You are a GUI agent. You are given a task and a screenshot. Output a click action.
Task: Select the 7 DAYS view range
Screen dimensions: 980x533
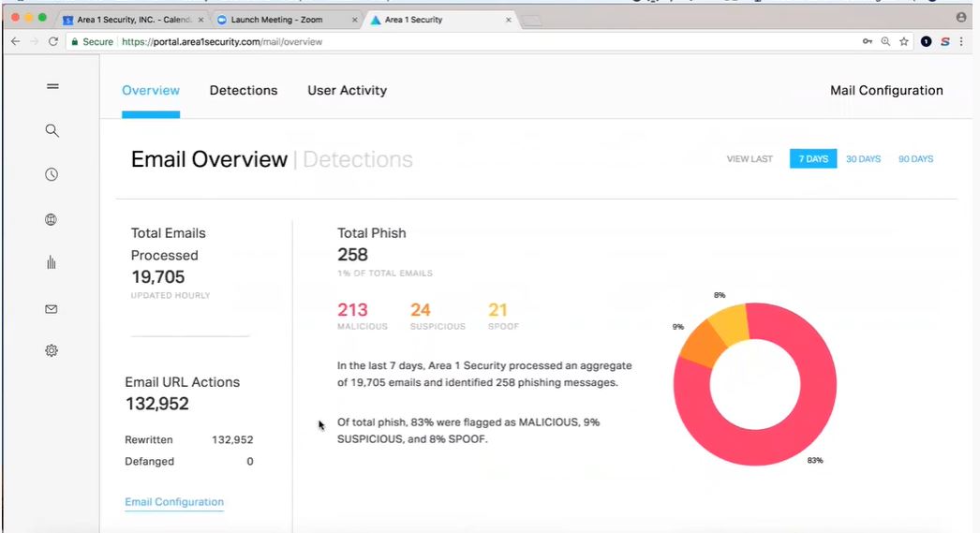813,158
